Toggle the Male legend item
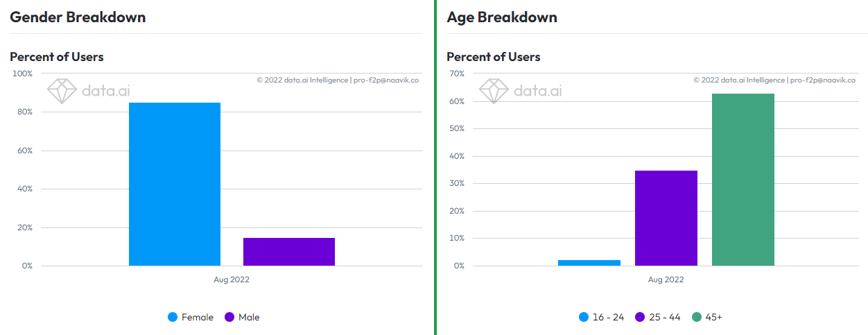This screenshot has height=335, width=868. tap(242, 317)
